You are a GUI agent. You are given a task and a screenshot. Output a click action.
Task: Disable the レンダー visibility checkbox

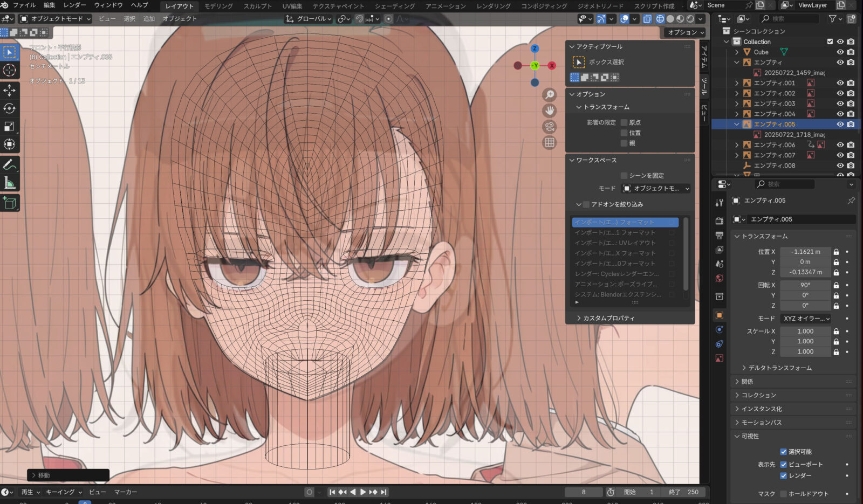point(784,475)
